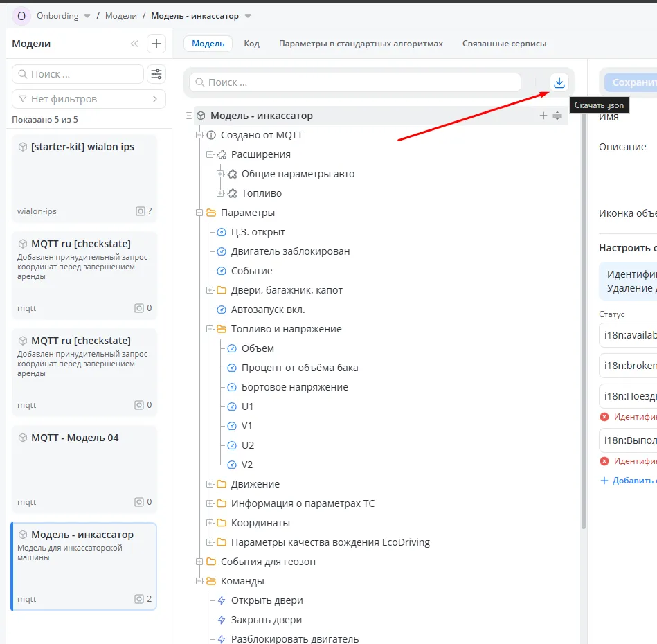Click collapse-all icon in Модель - инкассатор row
The height and width of the screenshot is (644, 657).
(557, 116)
